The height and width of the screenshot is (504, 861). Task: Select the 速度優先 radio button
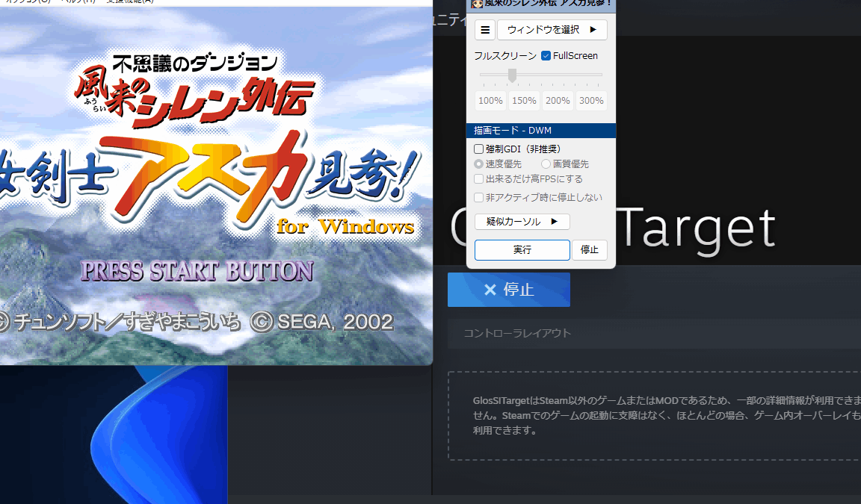(478, 164)
